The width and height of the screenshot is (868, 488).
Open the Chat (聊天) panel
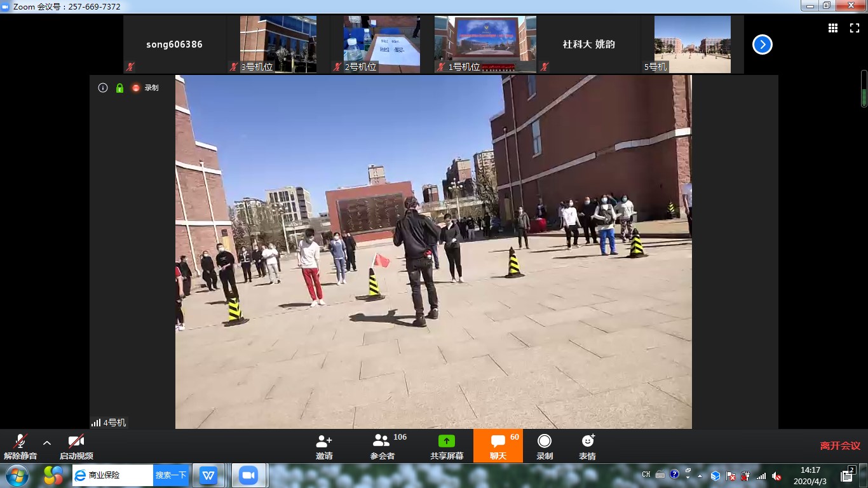[498, 447]
